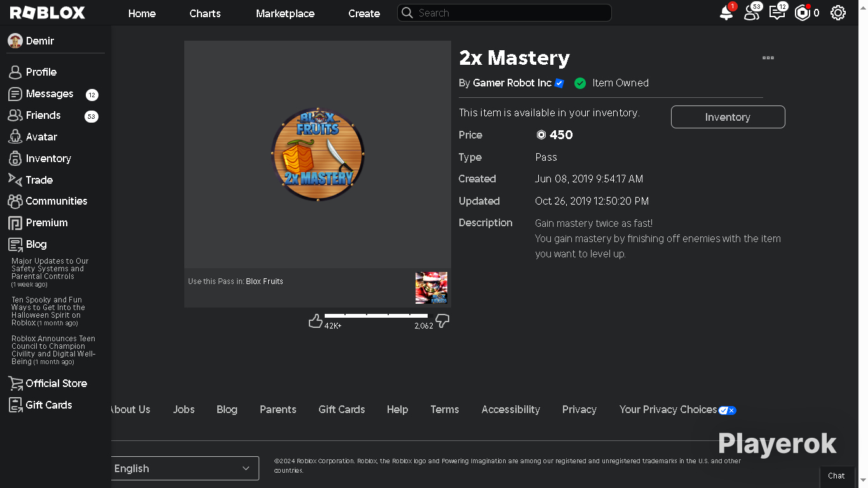Click the Demir username in sidebar
868x488 pixels.
pos(40,41)
